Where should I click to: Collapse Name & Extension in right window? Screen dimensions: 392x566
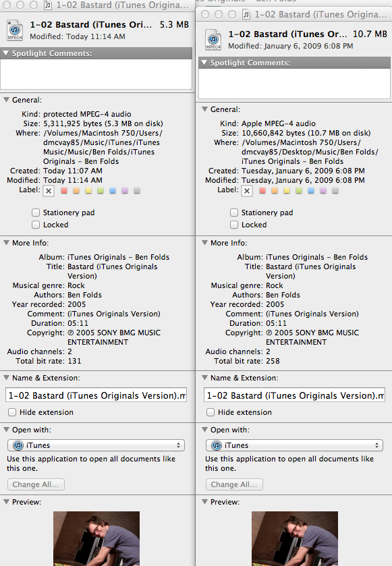coord(204,378)
